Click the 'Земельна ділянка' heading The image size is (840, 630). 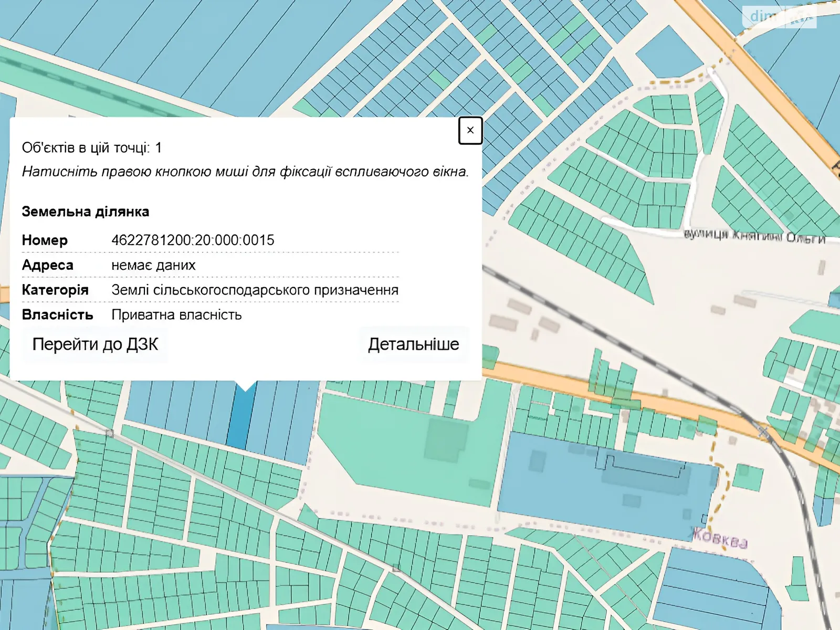(x=86, y=212)
